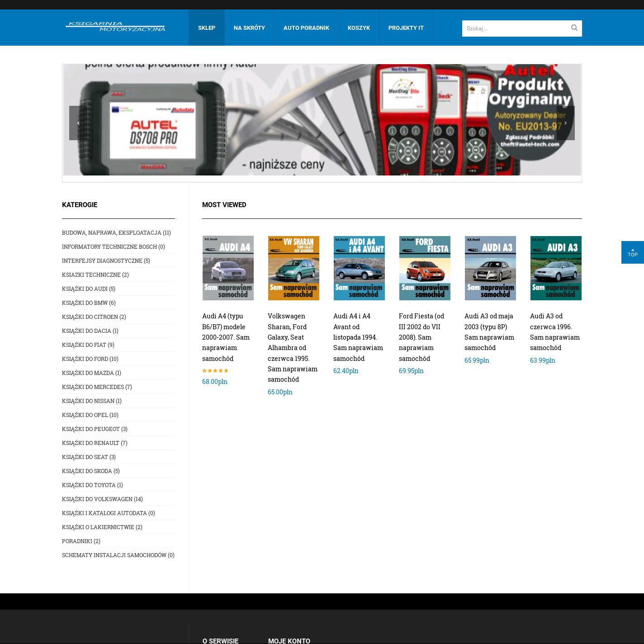
Task: Select the green Audi A3 book cover
Action: (x=555, y=268)
